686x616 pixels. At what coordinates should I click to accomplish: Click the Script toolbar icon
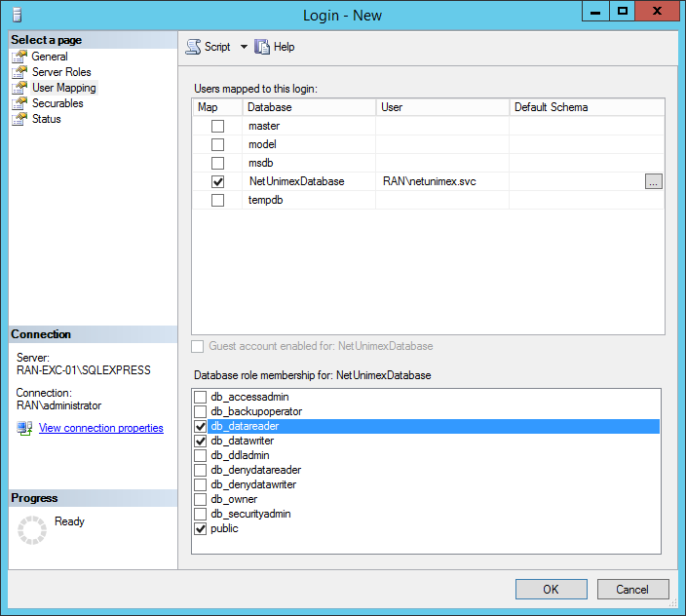[x=193, y=47]
